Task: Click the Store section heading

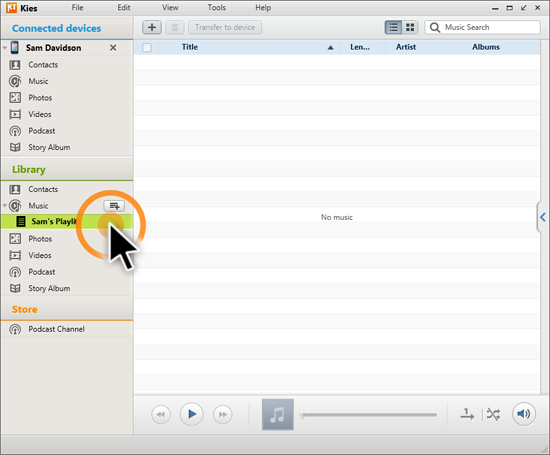Action: (x=25, y=309)
